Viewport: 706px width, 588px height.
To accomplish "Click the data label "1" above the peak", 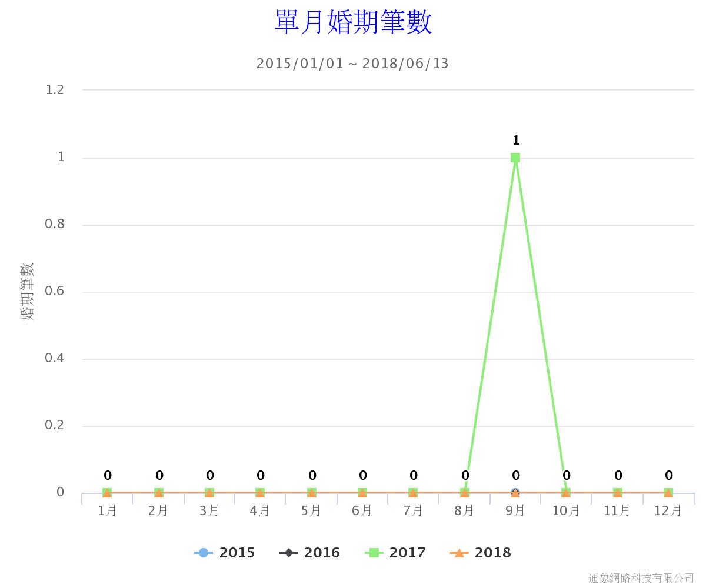I will pos(516,141).
